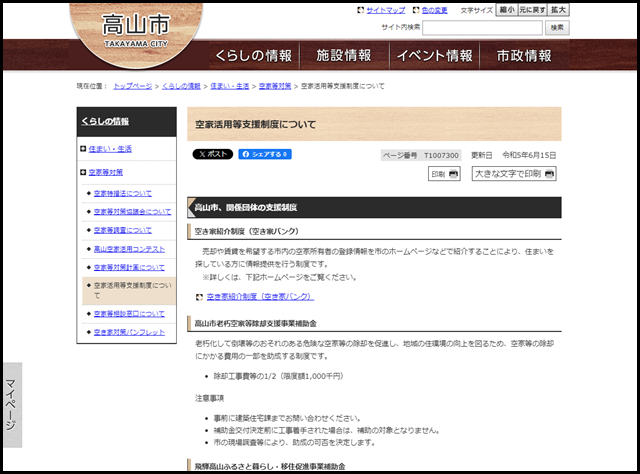Go to 住まい・生活 in breadcrumb
Viewport: 640px width, 474px height.
coord(229,86)
